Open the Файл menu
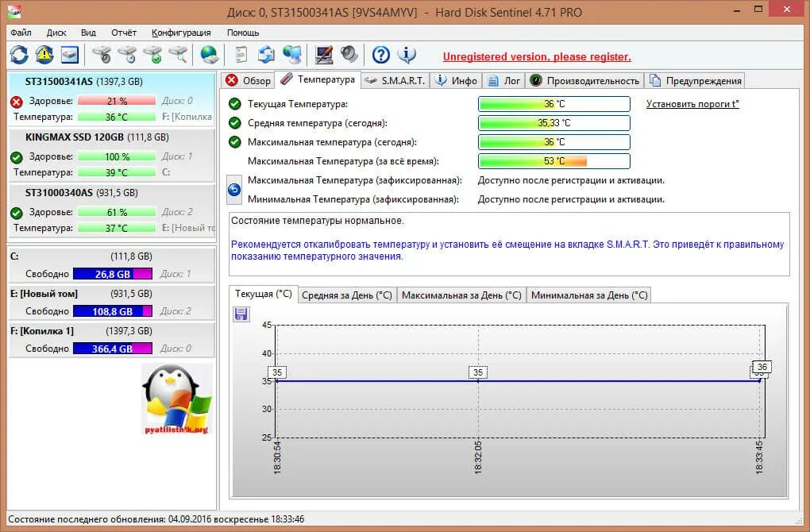The height and width of the screenshot is (532, 810). (21, 33)
